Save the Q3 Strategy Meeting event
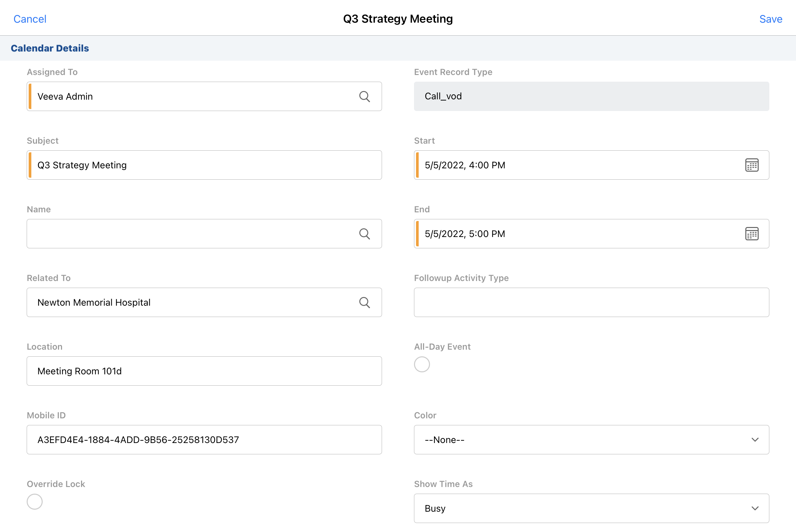This screenshot has height=532, width=796. [771, 19]
